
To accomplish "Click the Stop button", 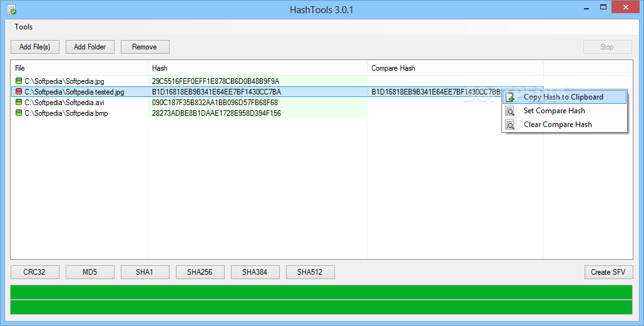I will pyautogui.click(x=608, y=47).
